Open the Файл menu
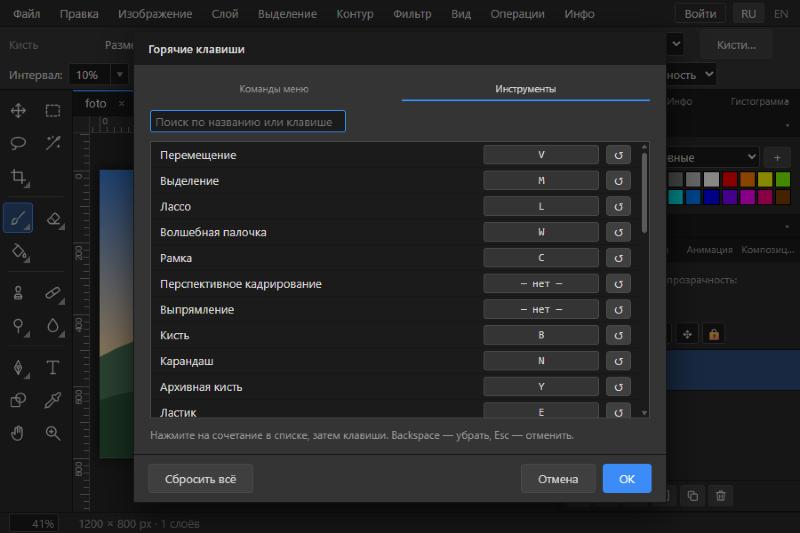This screenshot has height=533, width=800. 27,14
